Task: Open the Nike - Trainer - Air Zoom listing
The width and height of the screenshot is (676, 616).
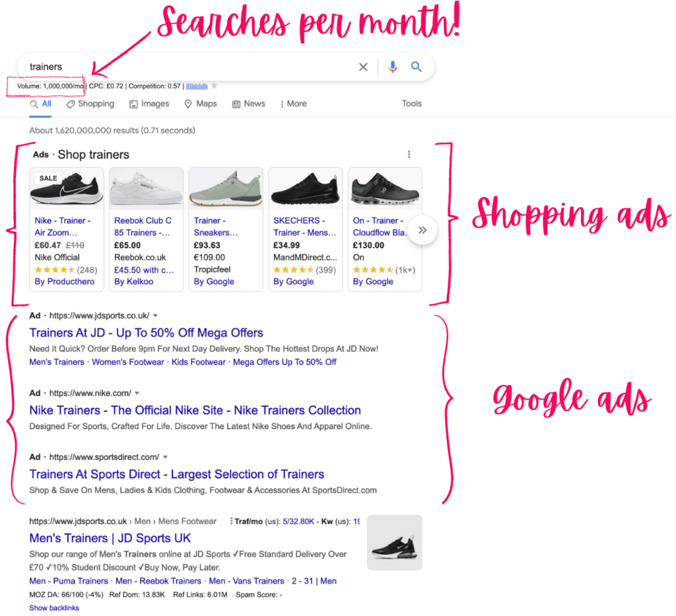Action: (63, 226)
